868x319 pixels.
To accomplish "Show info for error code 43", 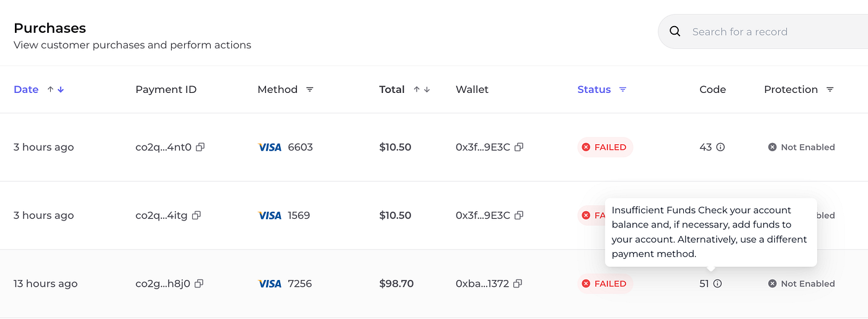I will 720,147.
